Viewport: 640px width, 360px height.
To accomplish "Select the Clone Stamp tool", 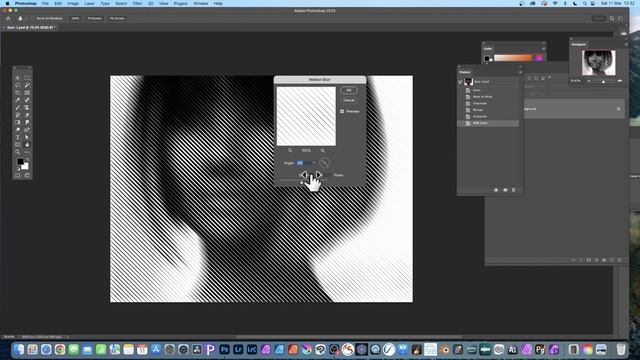I will [27, 108].
